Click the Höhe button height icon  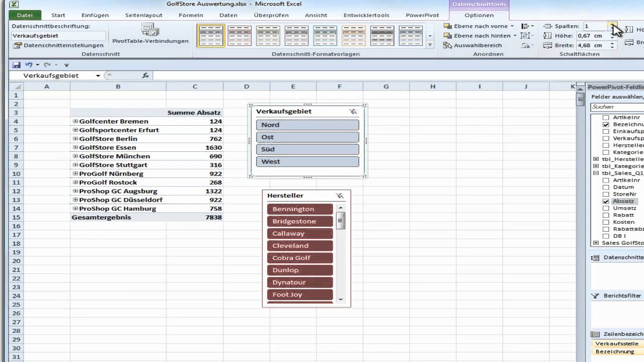pyautogui.click(x=547, y=36)
